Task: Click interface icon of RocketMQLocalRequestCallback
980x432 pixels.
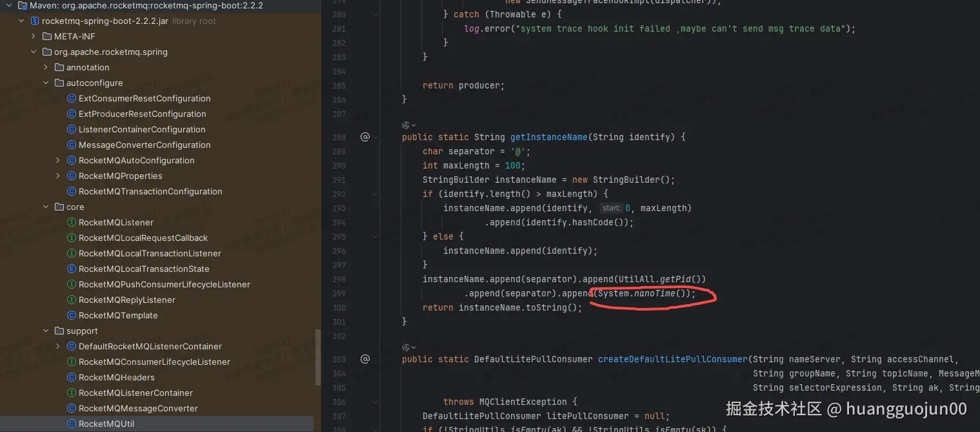Action: pyautogui.click(x=72, y=238)
